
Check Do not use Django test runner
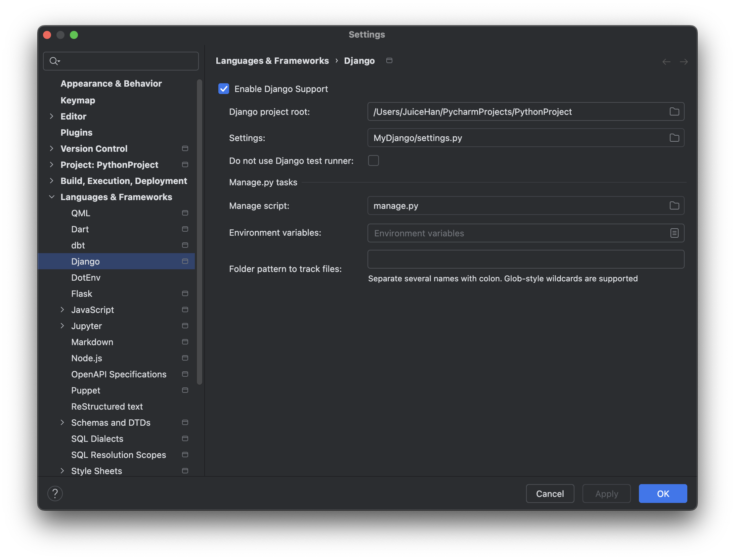coord(373,160)
